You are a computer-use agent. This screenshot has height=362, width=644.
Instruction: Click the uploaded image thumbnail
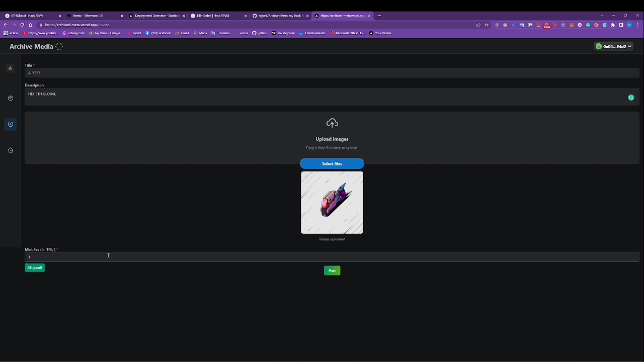pyautogui.click(x=332, y=203)
